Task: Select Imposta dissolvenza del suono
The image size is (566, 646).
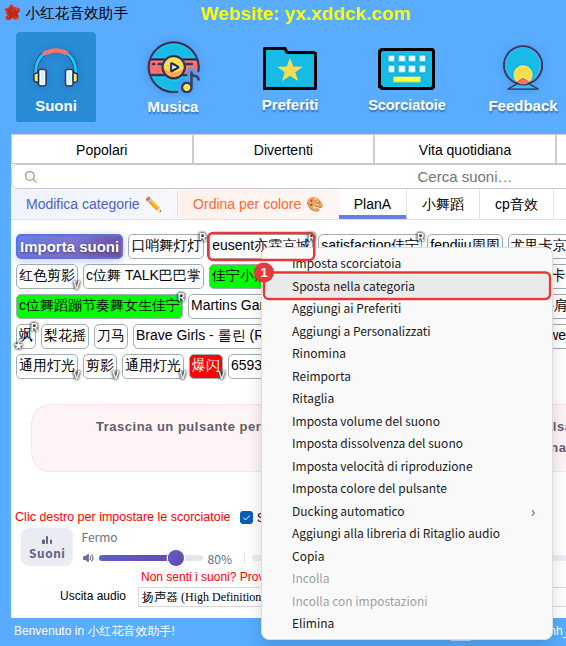Action: click(407, 444)
